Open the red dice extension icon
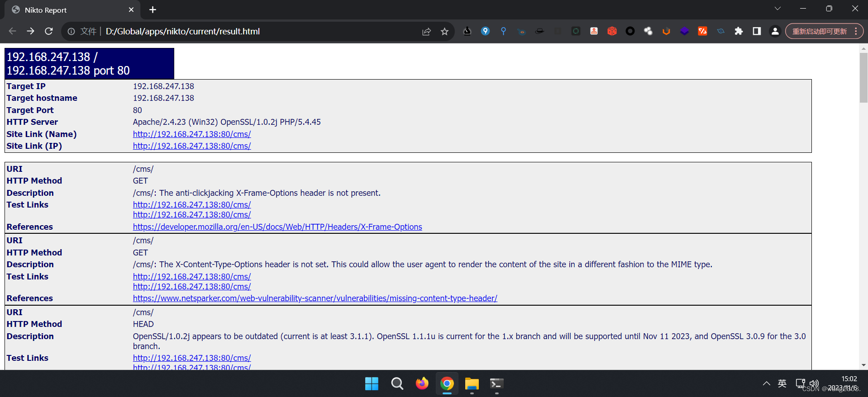 (x=612, y=31)
